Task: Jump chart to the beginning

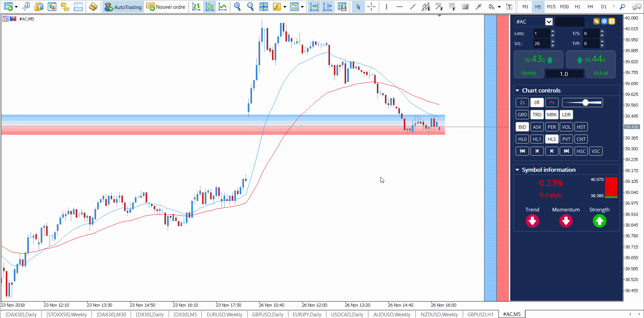Action: pyautogui.click(x=522, y=151)
